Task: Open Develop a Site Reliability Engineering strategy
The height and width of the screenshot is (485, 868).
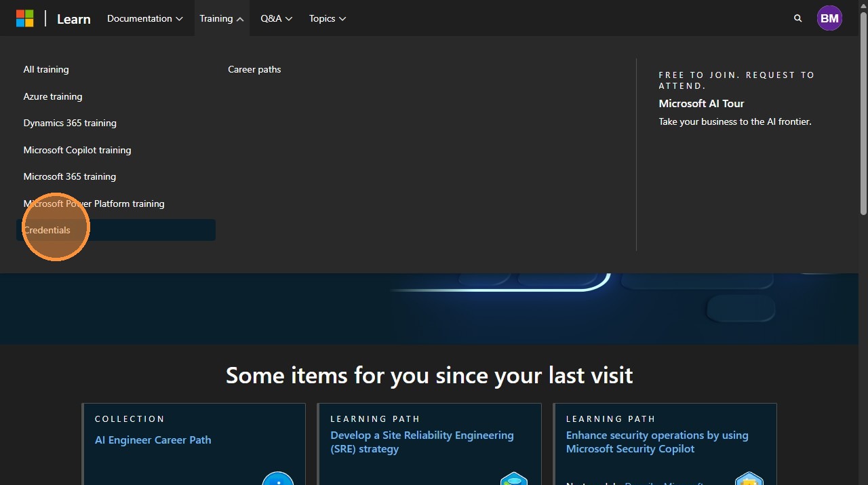Action: coord(422,442)
